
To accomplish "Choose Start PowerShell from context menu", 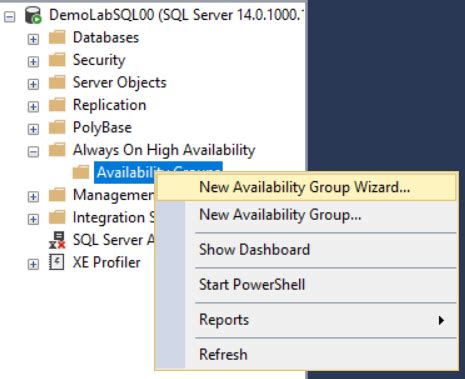I will (306, 285).
